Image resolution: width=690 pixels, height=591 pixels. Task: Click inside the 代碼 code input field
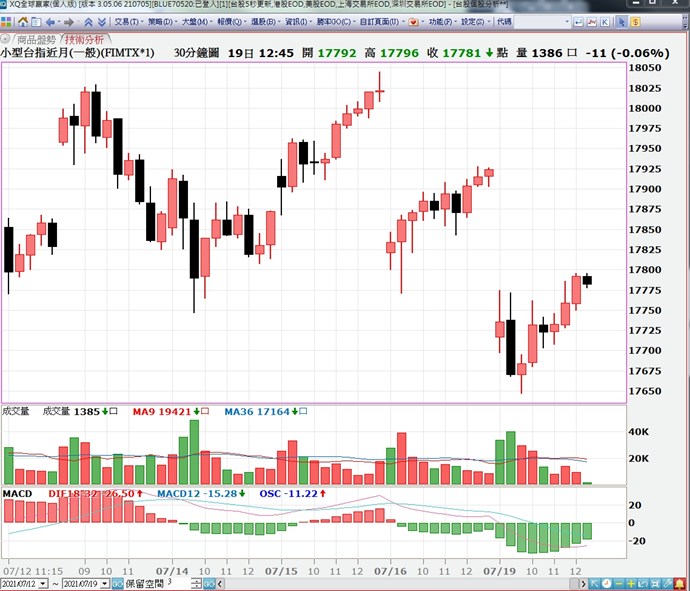[538, 22]
